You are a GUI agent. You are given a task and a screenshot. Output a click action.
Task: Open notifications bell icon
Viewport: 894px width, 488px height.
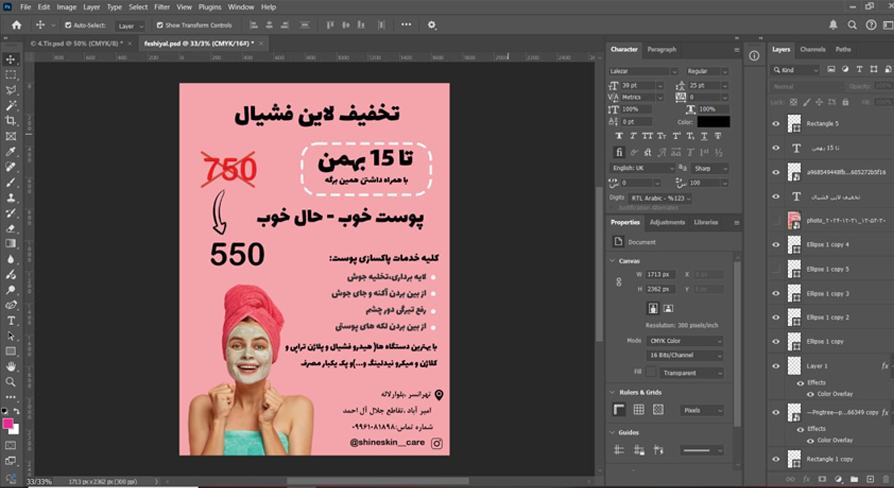coord(833,25)
